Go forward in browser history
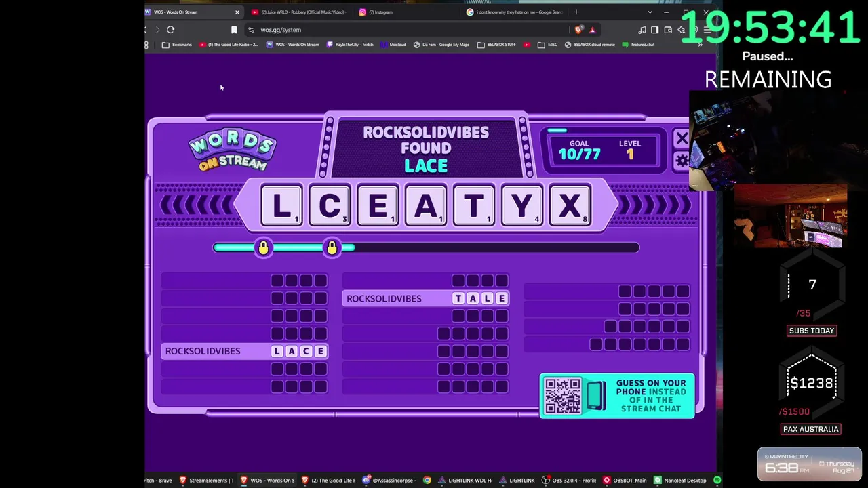The width and height of the screenshot is (868, 488). pos(157,30)
